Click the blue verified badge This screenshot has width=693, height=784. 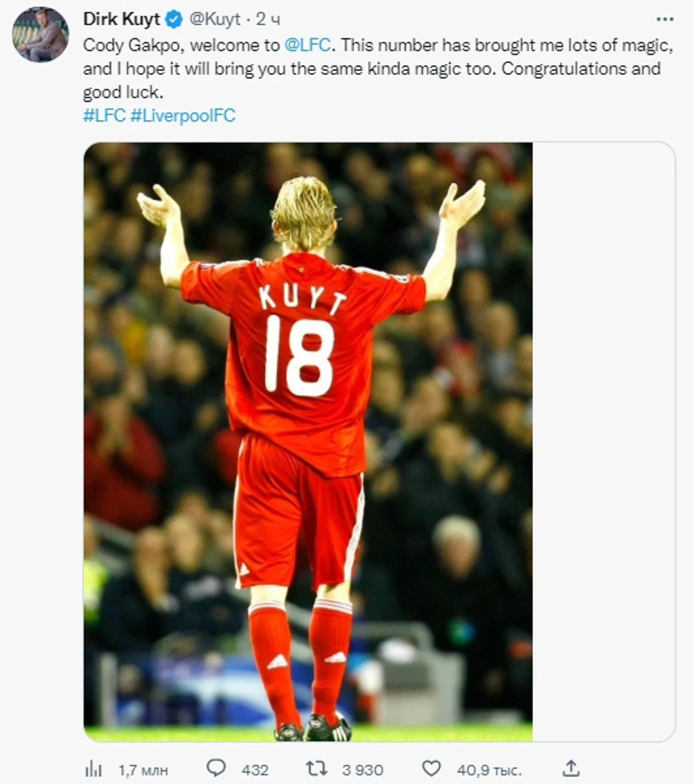pos(174,19)
